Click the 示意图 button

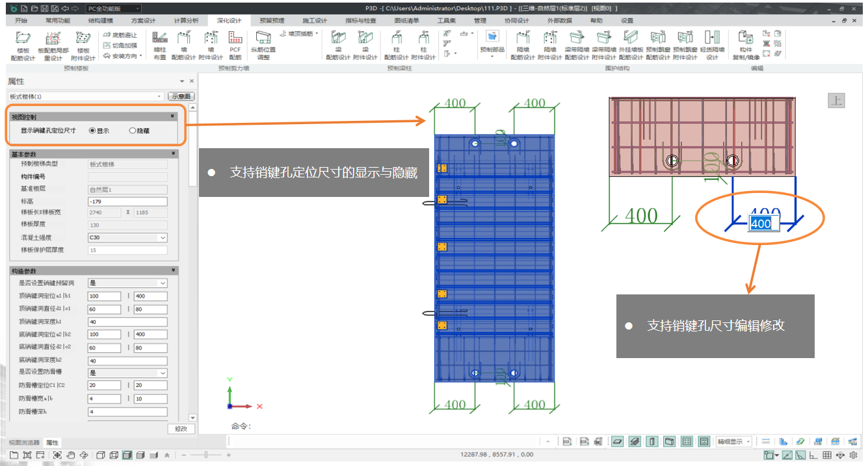pos(181,96)
